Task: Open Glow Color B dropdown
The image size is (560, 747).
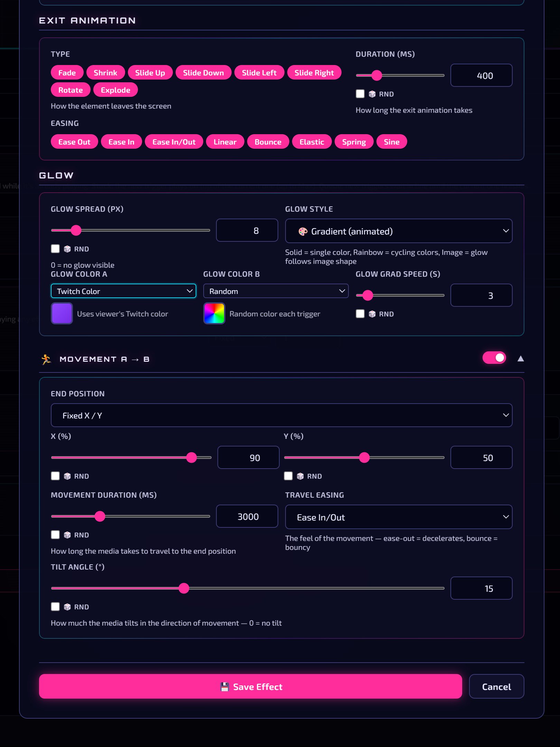Action: pos(276,291)
